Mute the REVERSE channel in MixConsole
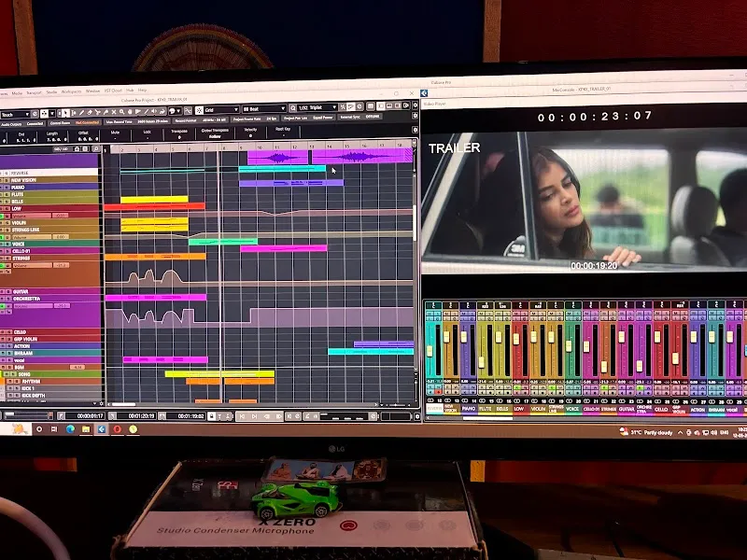 pos(430,314)
